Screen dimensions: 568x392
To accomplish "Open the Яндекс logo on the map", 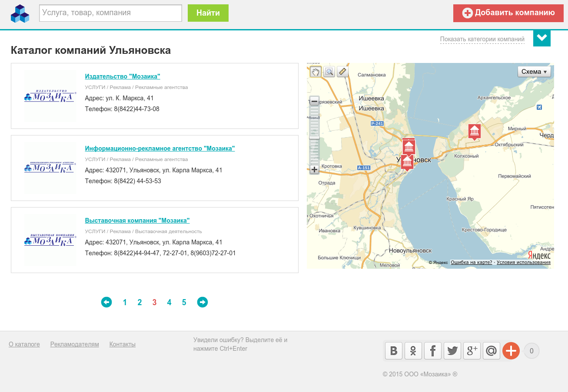I will click(539, 255).
